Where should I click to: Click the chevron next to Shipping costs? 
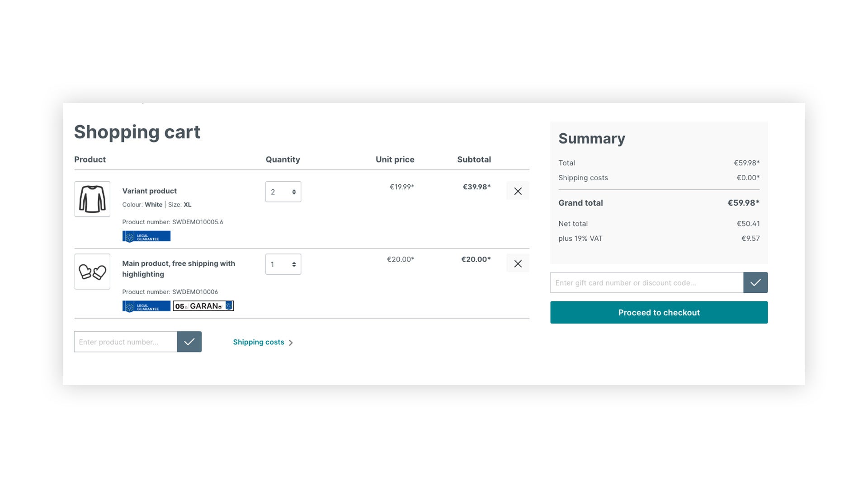(x=291, y=343)
